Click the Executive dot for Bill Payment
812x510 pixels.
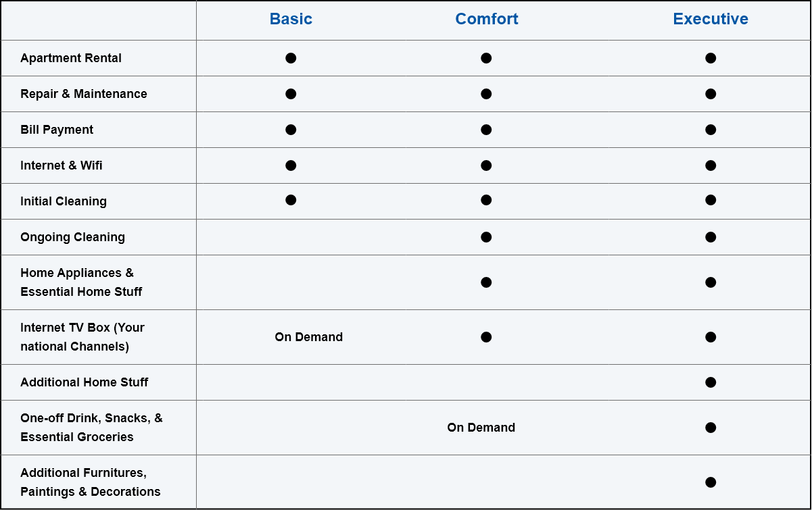pyautogui.click(x=711, y=130)
